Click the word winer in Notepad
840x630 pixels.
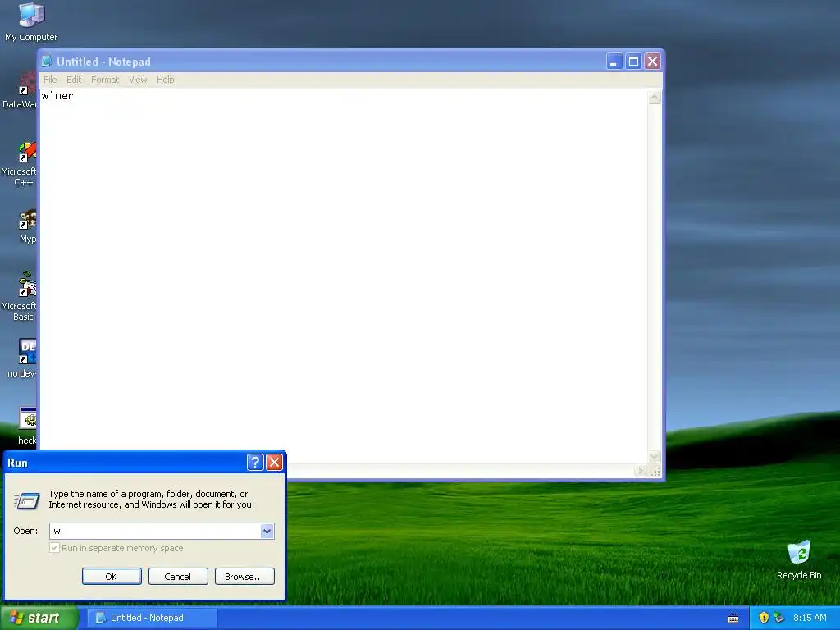(x=57, y=96)
